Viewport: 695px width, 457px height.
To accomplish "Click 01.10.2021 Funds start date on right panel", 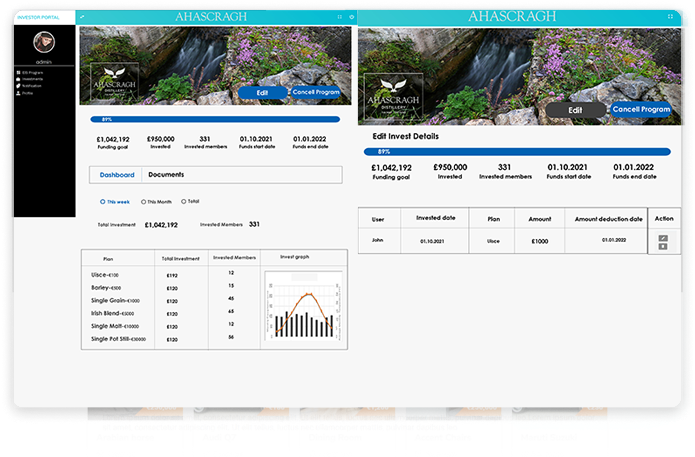I will [567, 167].
